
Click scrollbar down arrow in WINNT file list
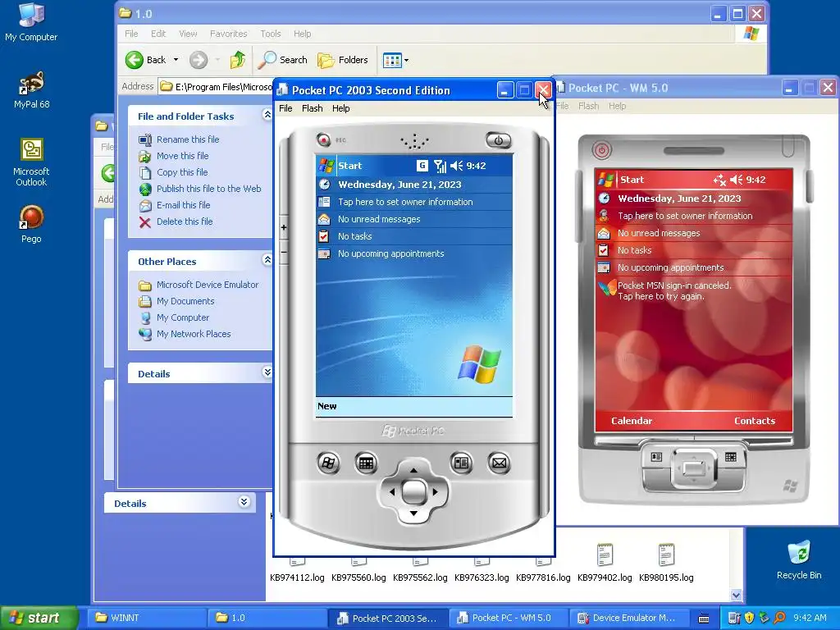[x=736, y=595]
